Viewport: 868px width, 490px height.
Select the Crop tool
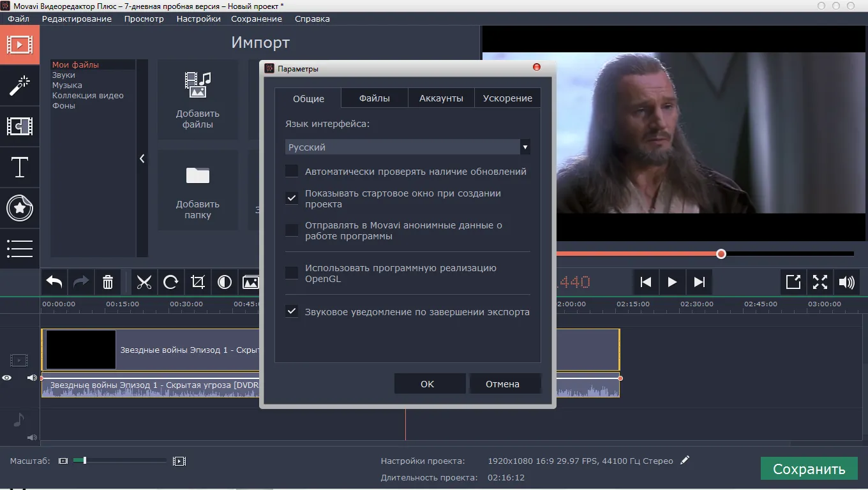pyautogui.click(x=198, y=282)
